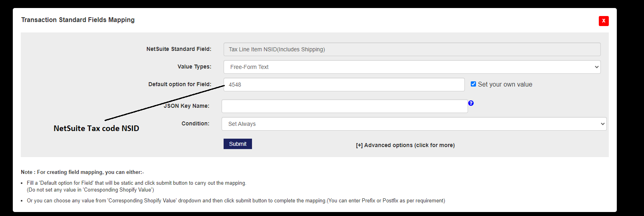Close the Transaction Standard Fields Mapping dialog

(604, 21)
